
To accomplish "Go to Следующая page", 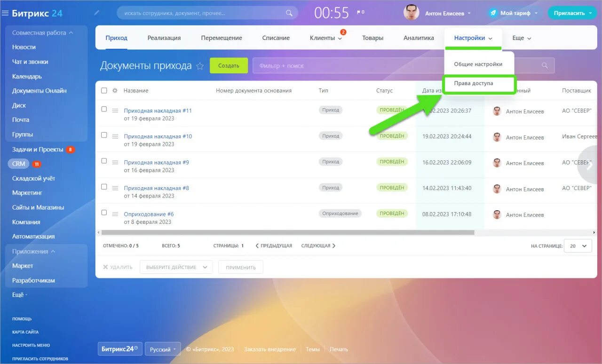I will 318,246.
